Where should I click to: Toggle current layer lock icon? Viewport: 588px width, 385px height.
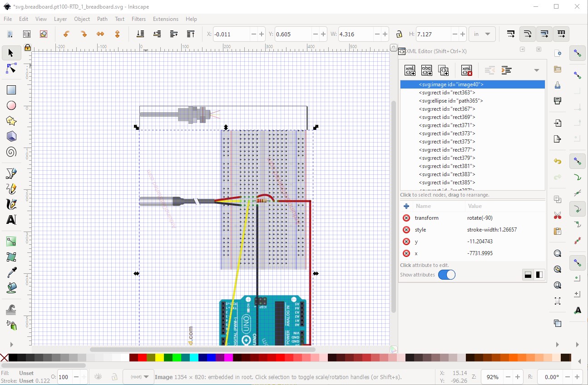114,376
